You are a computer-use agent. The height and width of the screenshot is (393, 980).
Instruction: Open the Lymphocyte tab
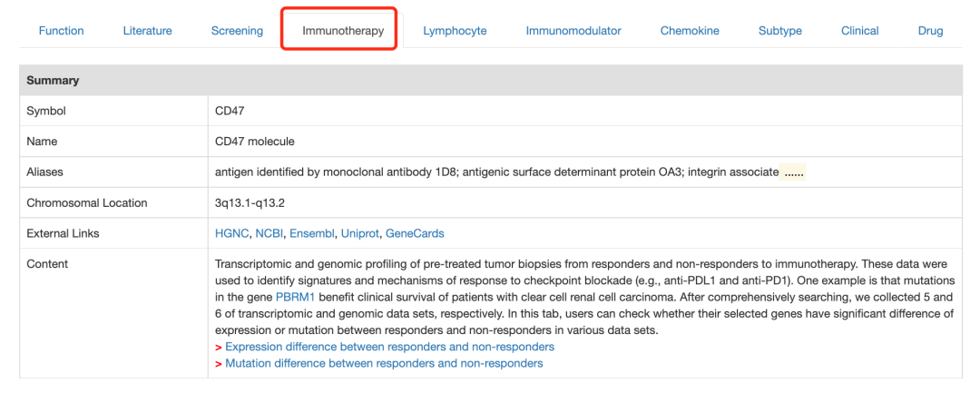pyautogui.click(x=455, y=31)
